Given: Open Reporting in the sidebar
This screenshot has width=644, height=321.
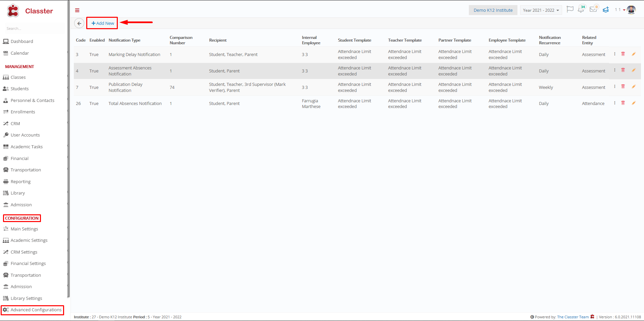Looking at the screenshot, I should tap(20, 181).
